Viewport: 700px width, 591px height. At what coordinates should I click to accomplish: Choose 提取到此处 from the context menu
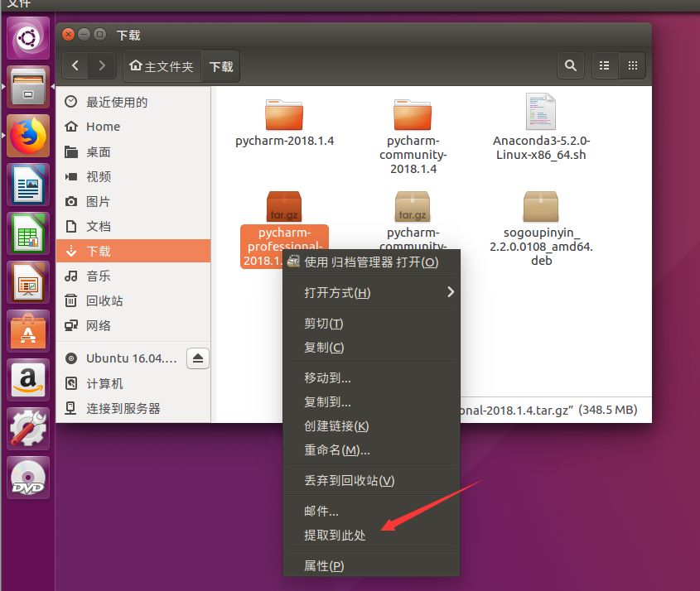click(x=371, y=536)
